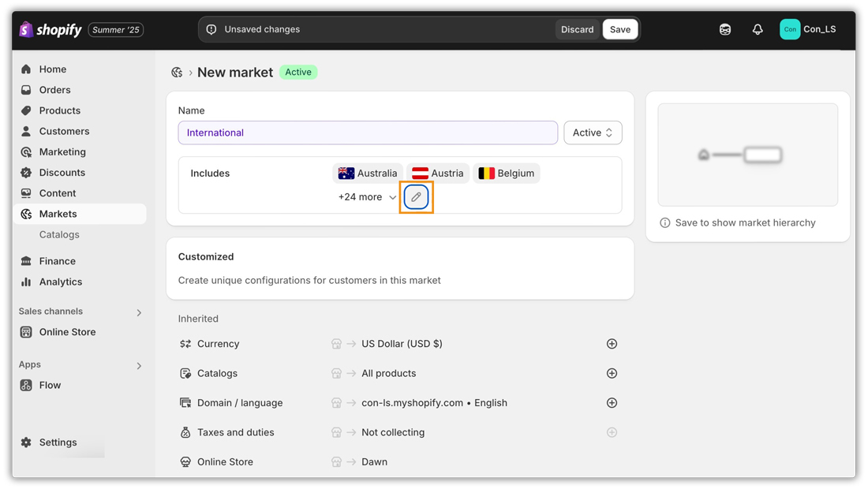
Task: Open Discounts in sidebar
Action: [80, 173]
